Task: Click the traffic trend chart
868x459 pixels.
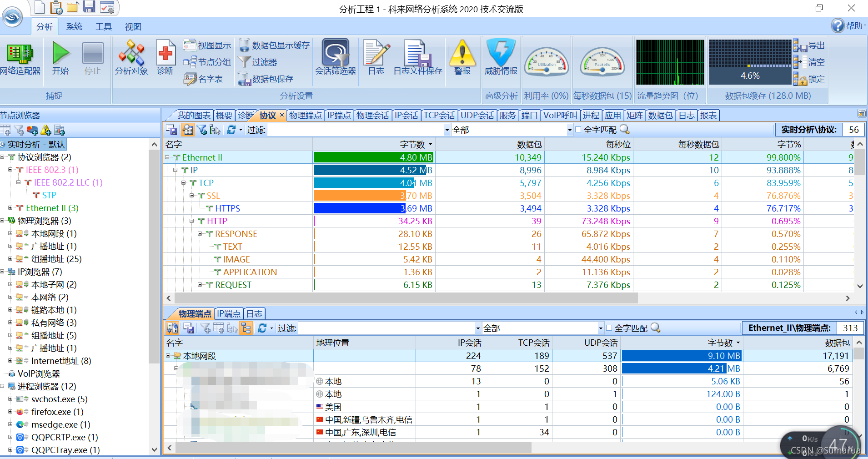Action: tap(670, 62)
